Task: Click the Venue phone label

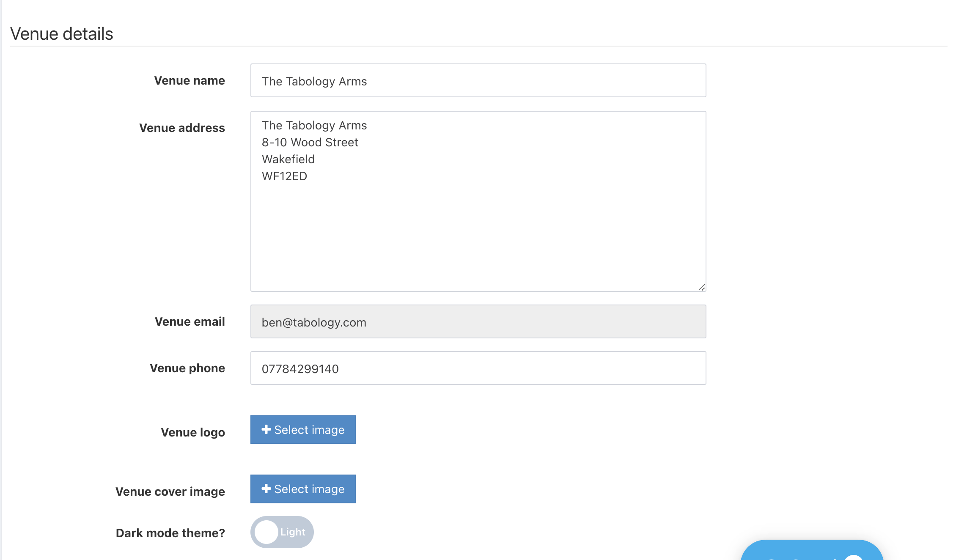Action: coord(187,368)
